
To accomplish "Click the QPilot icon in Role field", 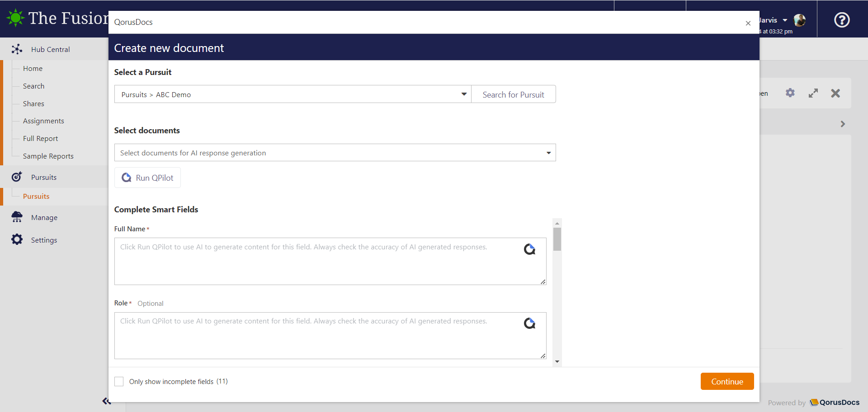I will point(529,323).
